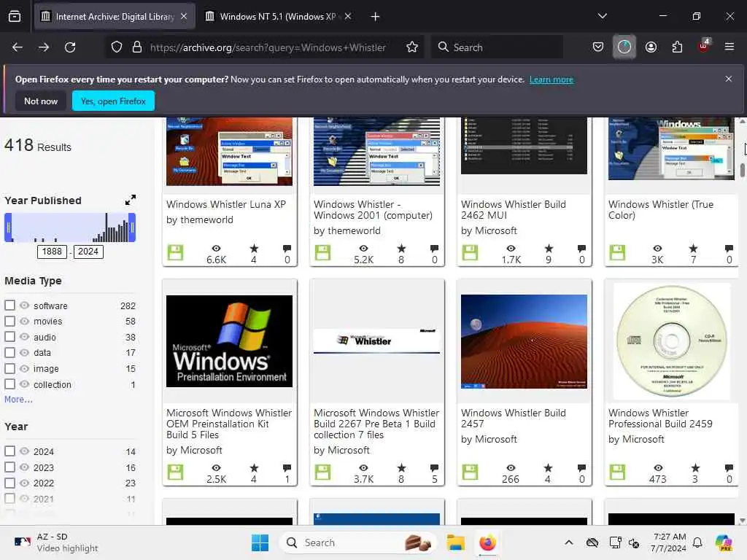Check the software media type checkbox
Image resolution: width=747 pixels, height=560 pixels.
tap(9, 306)
